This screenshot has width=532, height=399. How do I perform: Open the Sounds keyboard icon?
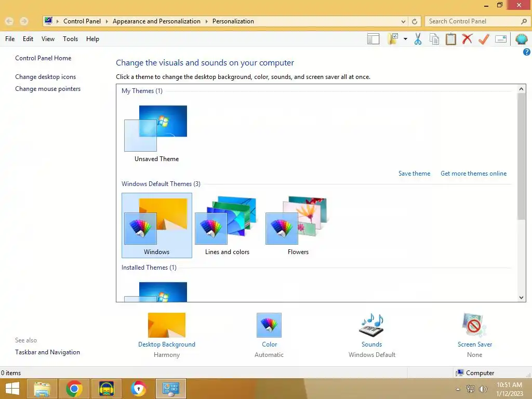[x=371, y=325]
